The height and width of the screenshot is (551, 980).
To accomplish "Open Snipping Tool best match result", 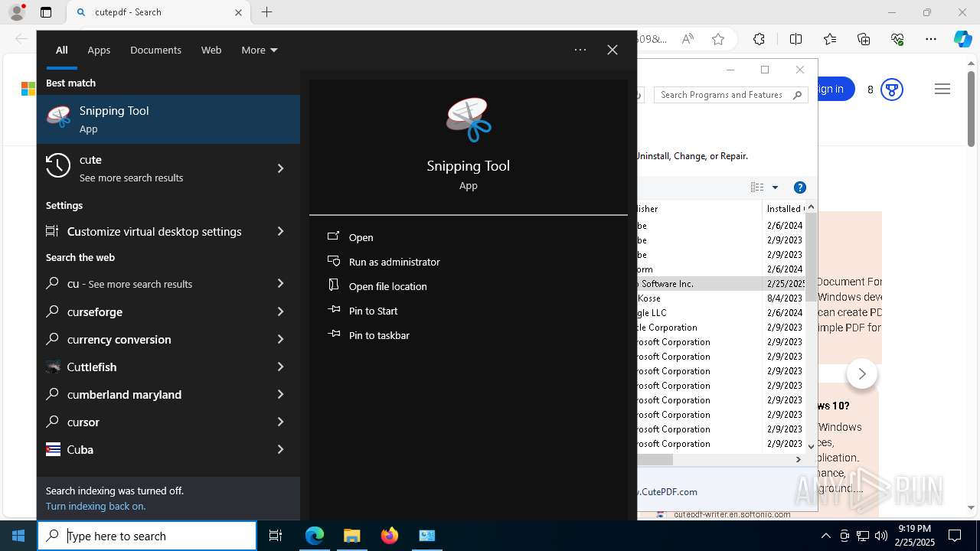I will click(168, 119).
